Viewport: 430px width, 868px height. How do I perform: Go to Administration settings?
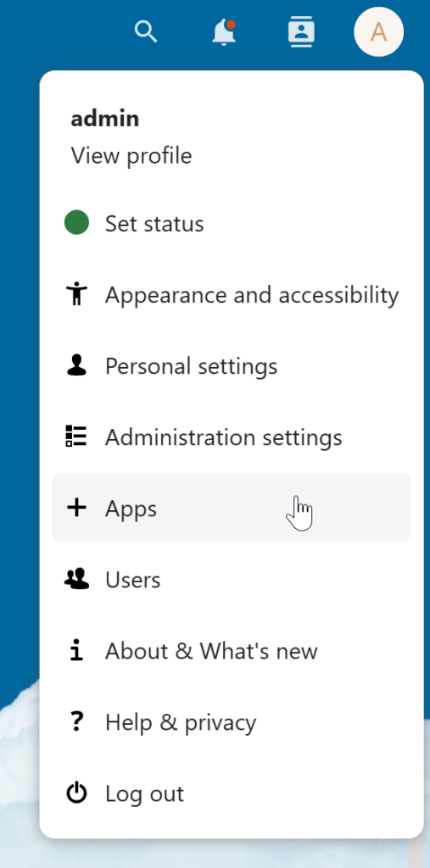(x=232, y=437)
